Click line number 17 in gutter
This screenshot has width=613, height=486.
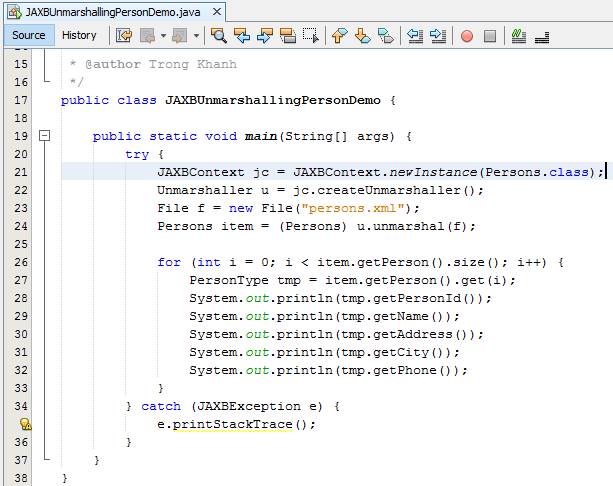[x=21, y=100]
